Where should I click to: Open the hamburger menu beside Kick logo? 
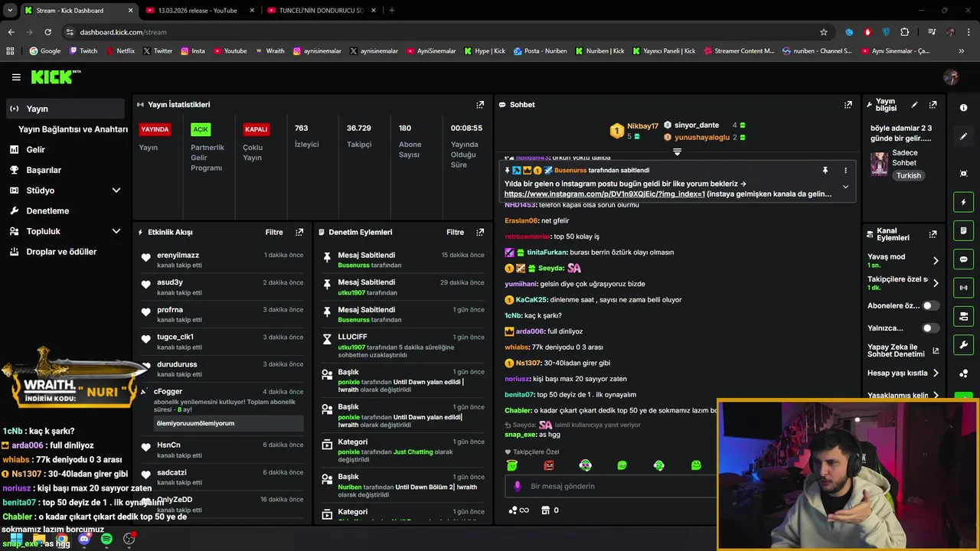(x=16, y=77)
